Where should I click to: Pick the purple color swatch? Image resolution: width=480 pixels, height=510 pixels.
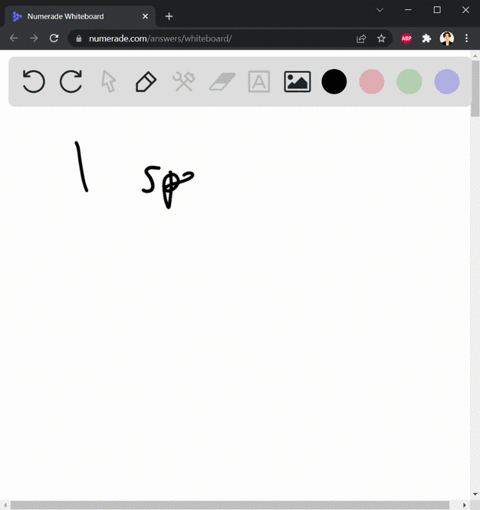coord(447,81)
